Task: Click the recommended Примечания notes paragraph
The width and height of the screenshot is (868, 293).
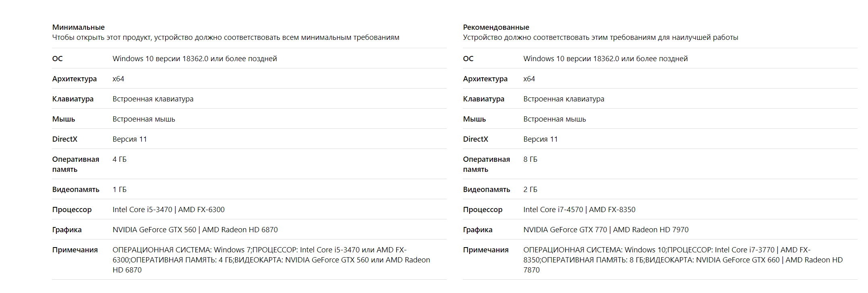Action: (683, 260)
